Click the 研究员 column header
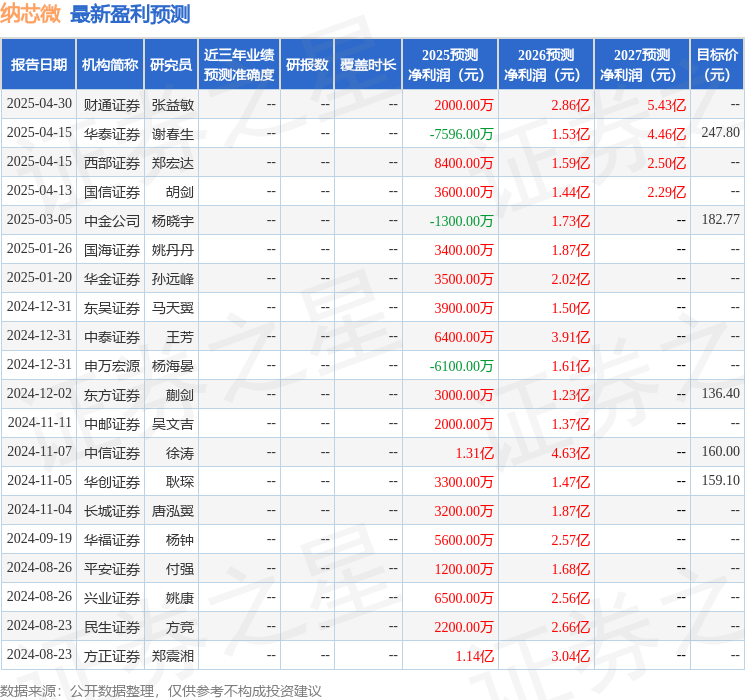 [x=171, y=65]
